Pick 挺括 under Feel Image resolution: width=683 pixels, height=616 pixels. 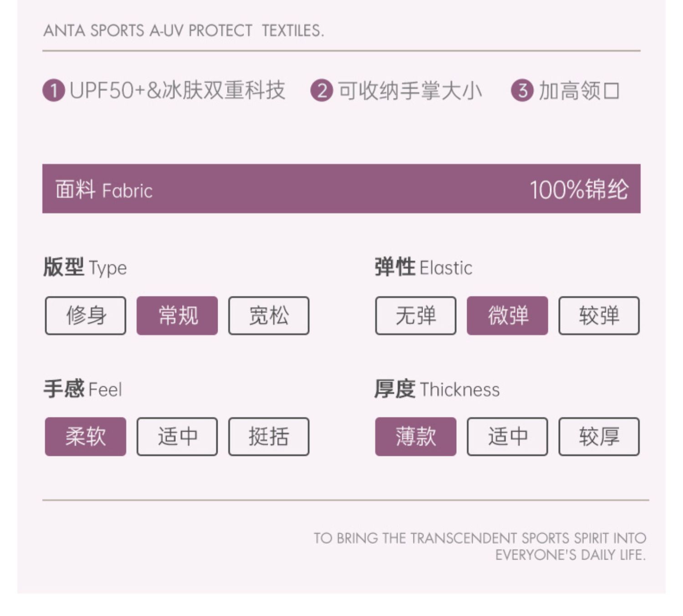point(269,437)
